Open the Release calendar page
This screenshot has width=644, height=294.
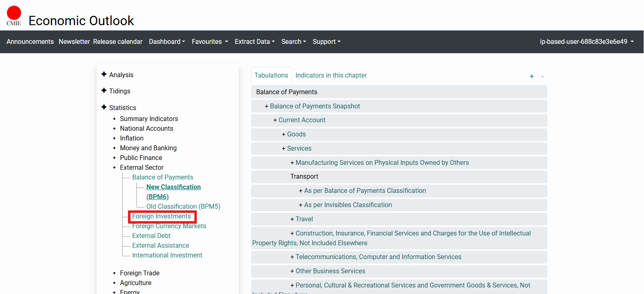coord(118,42)
